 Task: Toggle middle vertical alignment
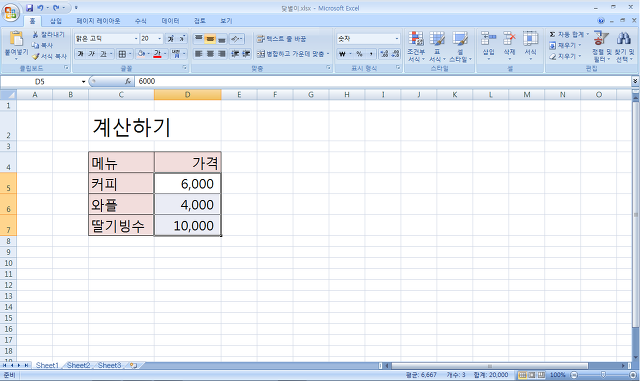pos(210,38)
